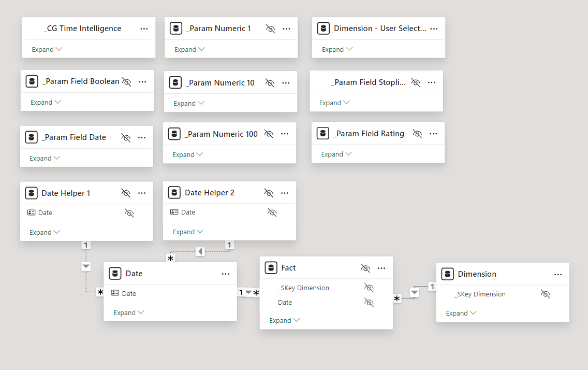Open more options for _Param Numeric 100 table
Image resolution: width=588 pixels, height=370 pixels.
(x=285, y=134)
